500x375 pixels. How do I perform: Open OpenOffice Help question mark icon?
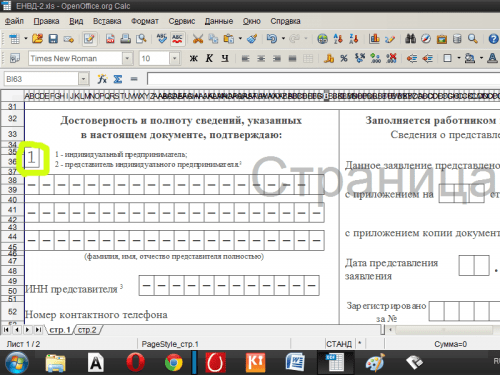coord(493,39)
